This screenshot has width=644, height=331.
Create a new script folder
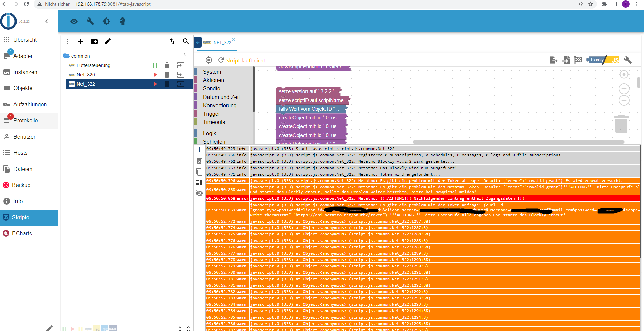(94, 41)
